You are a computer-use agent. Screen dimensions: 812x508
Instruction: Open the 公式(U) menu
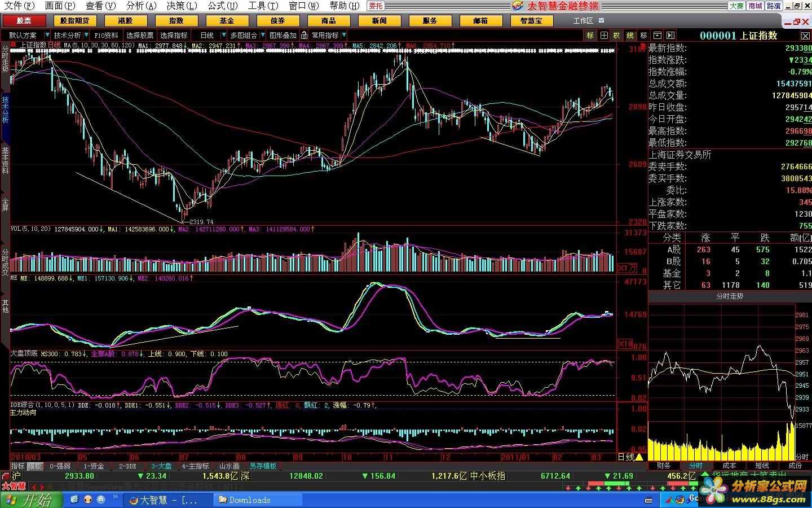click(x=222, y=6)
